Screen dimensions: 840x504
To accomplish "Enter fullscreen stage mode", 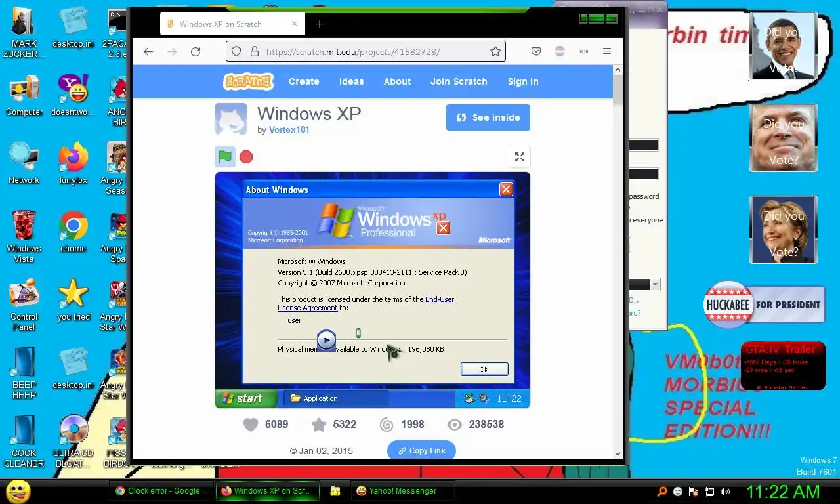I will tap(520, 157).
